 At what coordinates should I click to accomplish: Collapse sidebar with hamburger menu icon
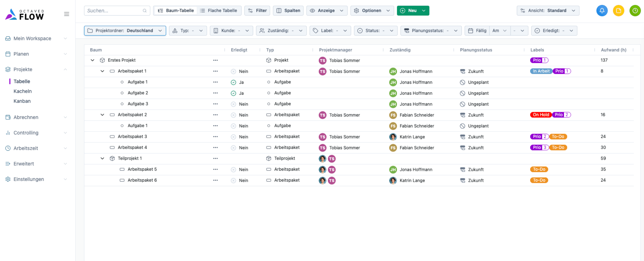[67, 14]
